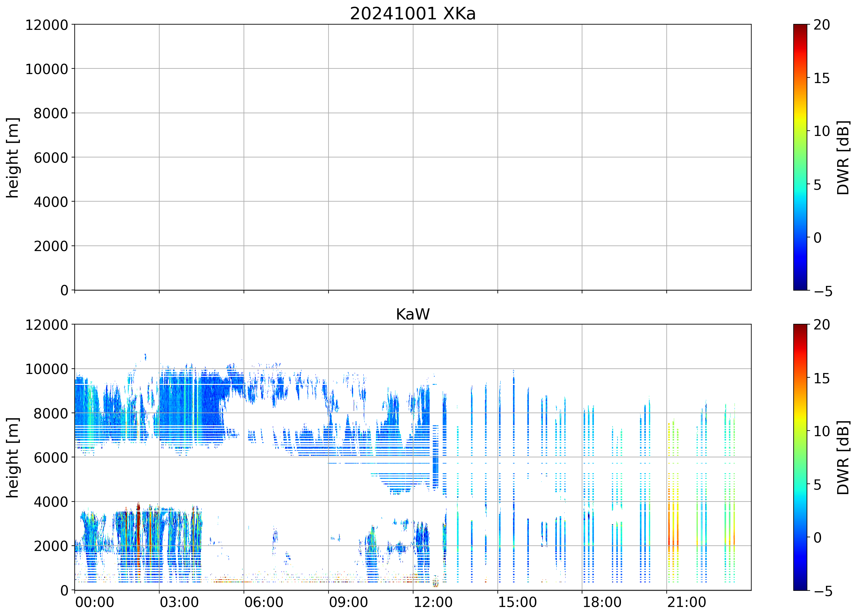This screenshot has width=858, height=616.
Task: Click the '12000' tick on the top panel
Action: pyautogui.click(x=47, y=25)
